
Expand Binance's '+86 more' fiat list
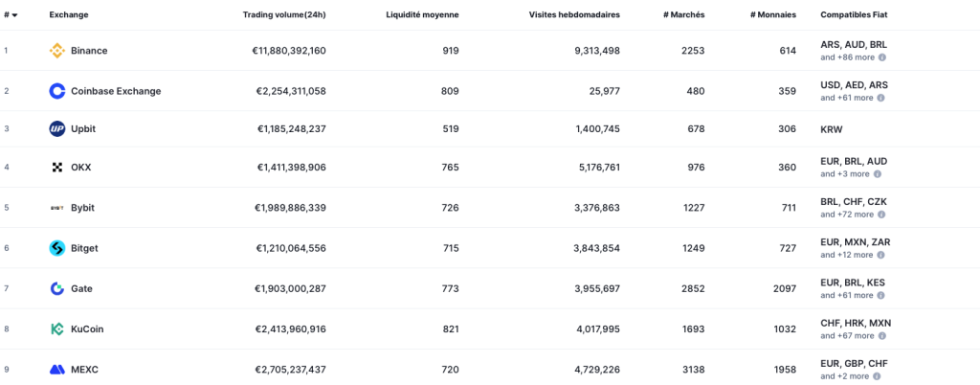pos(846,57)
